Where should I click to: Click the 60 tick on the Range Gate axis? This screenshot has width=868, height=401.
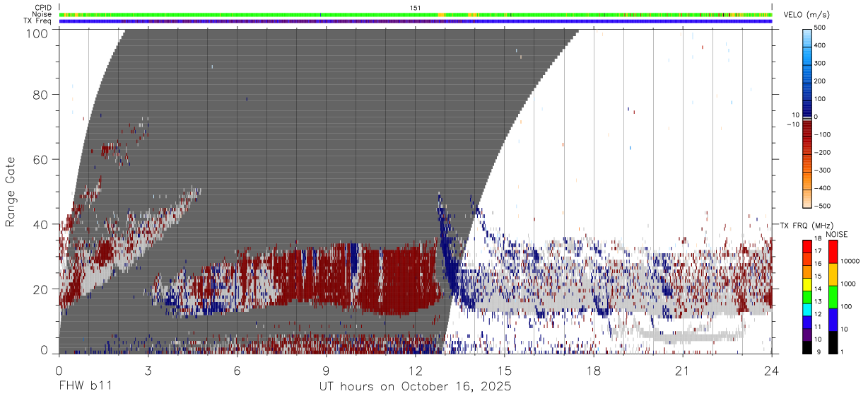[x=40, y=159]
